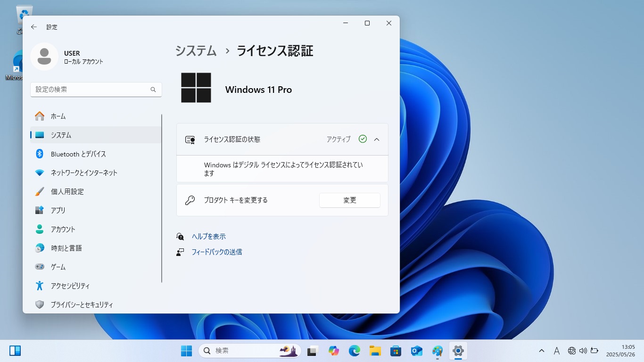This screenshot has height=362, width=644.
Task: Focus the 設定の検索 input field
Action: click(x=96, y=90)
